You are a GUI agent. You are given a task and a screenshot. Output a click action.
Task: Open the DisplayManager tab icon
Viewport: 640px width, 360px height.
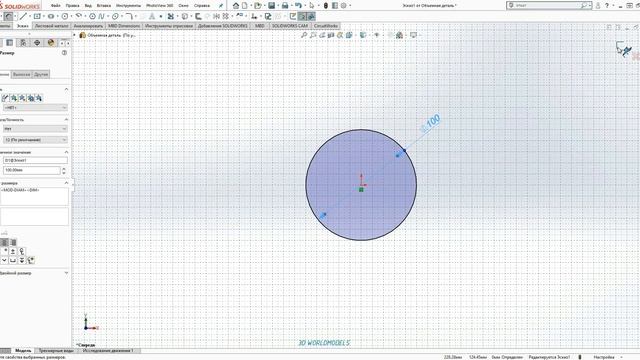coord(51,42)
